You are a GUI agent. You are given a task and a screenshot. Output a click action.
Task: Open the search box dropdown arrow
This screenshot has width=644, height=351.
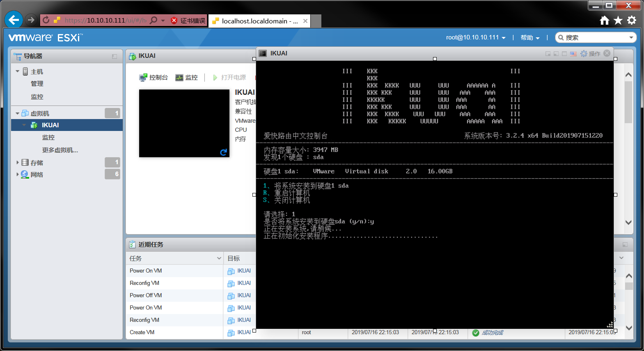[x=631, y=38]
